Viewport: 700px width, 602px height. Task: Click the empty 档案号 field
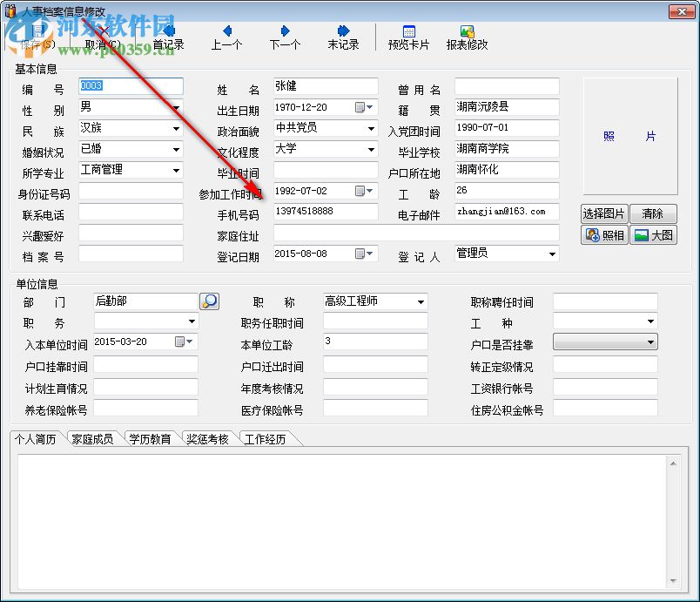[x=131, y=254]
